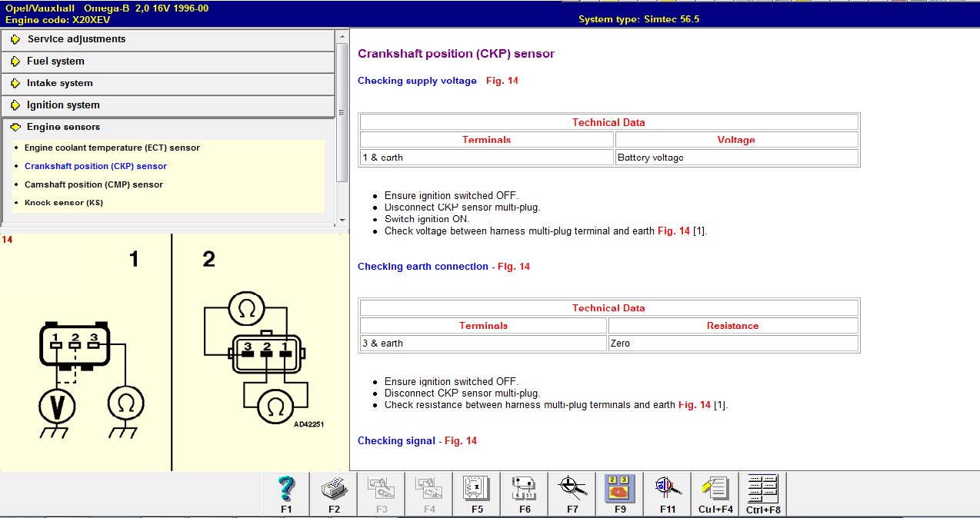
Task: Expand the Service adjustments section
Action: [x=76, y=39]
